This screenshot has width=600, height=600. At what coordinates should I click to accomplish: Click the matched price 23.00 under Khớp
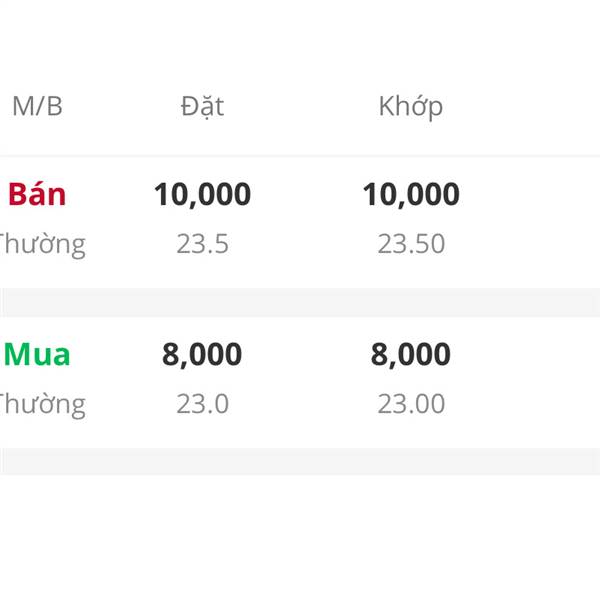point(410,404)
